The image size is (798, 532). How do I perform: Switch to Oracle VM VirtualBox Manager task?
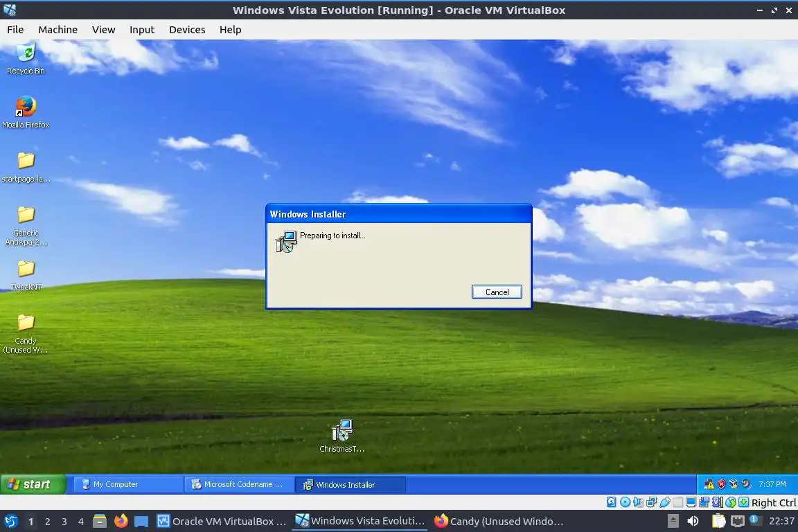click(222, 521)
